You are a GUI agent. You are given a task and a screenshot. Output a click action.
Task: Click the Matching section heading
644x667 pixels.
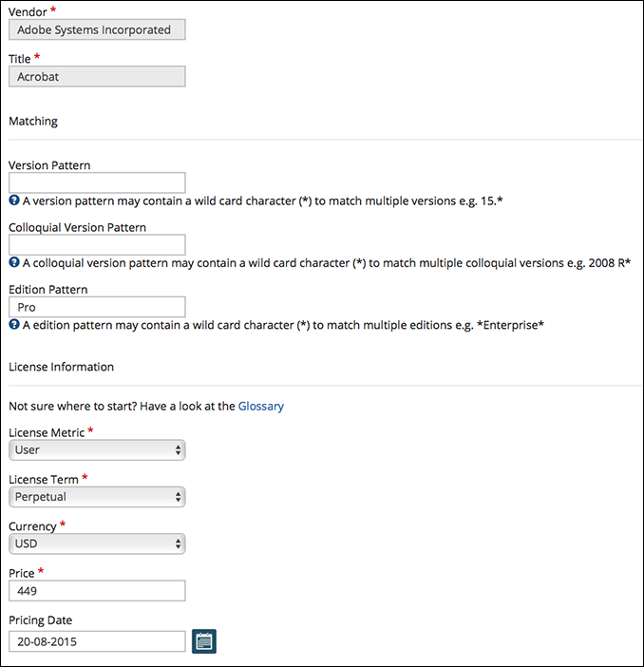tap(33, 121)
